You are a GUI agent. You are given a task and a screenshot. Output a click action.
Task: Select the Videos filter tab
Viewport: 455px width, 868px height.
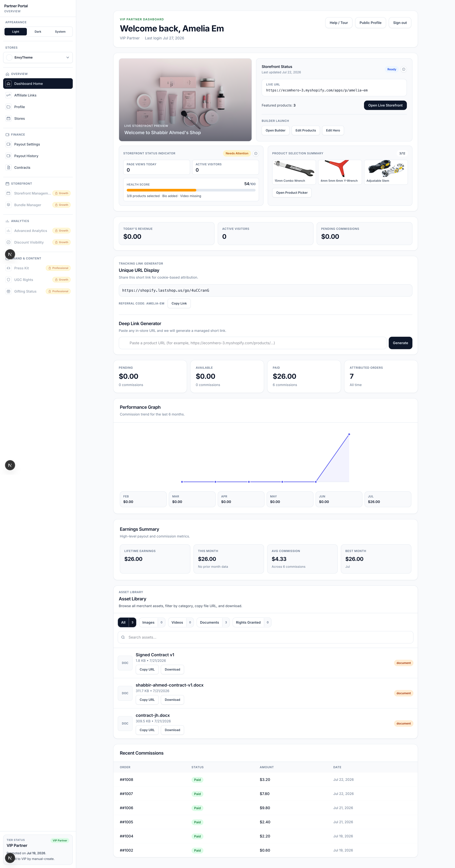(181, 622)
